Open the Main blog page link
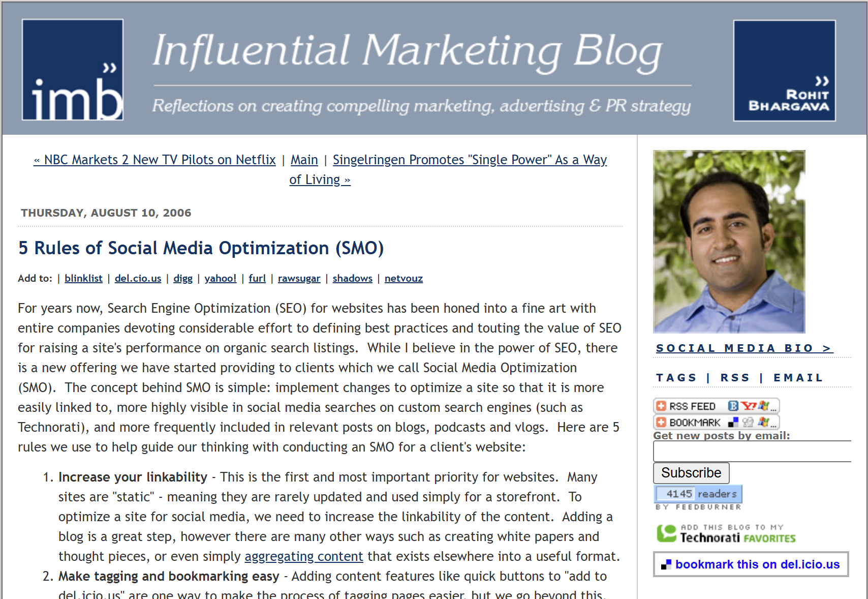The width and height of the screenshot is (868, 599). pyautogui.click(x=304, y=160)
